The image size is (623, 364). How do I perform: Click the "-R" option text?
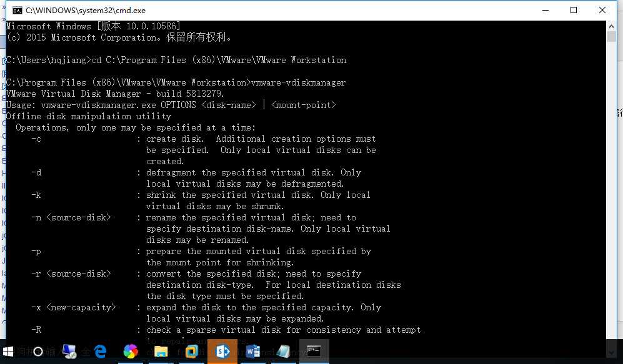pyautogui.click(x=36, y=330)
